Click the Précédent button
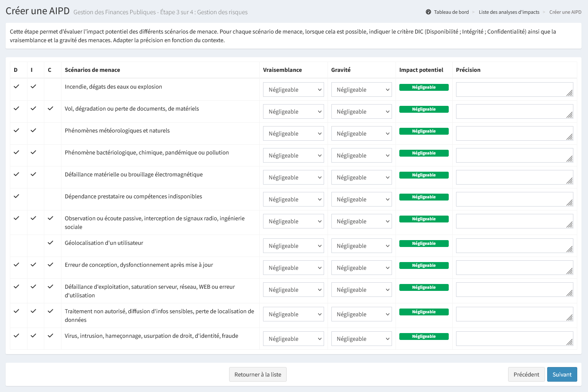588x392 pixels. pos(526,374)
